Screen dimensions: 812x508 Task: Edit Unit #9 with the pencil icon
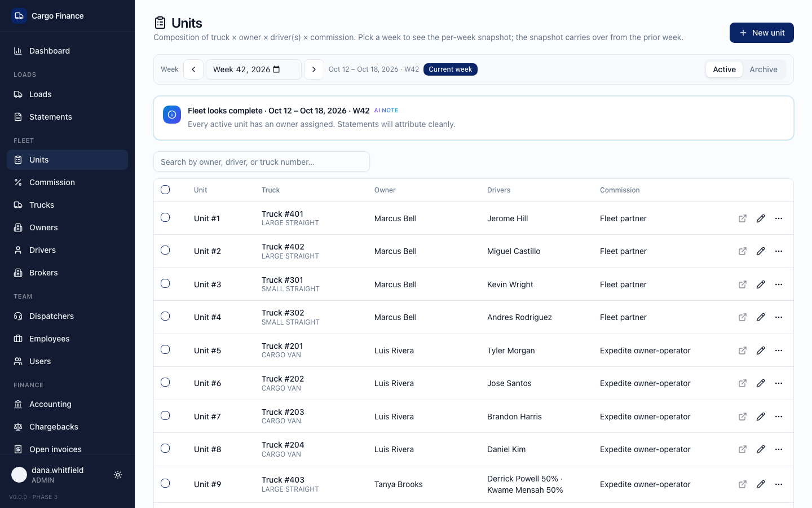[761, 484]
